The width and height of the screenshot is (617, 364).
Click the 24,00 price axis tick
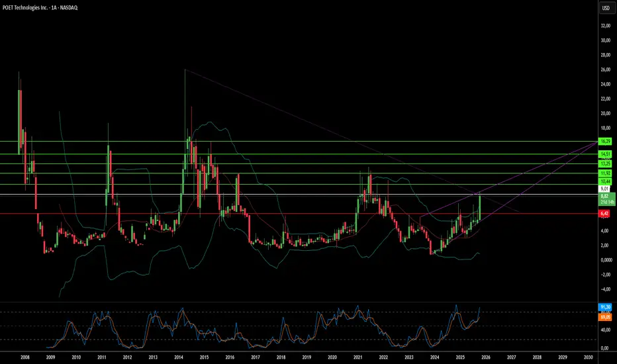click(x=606, y=84)
